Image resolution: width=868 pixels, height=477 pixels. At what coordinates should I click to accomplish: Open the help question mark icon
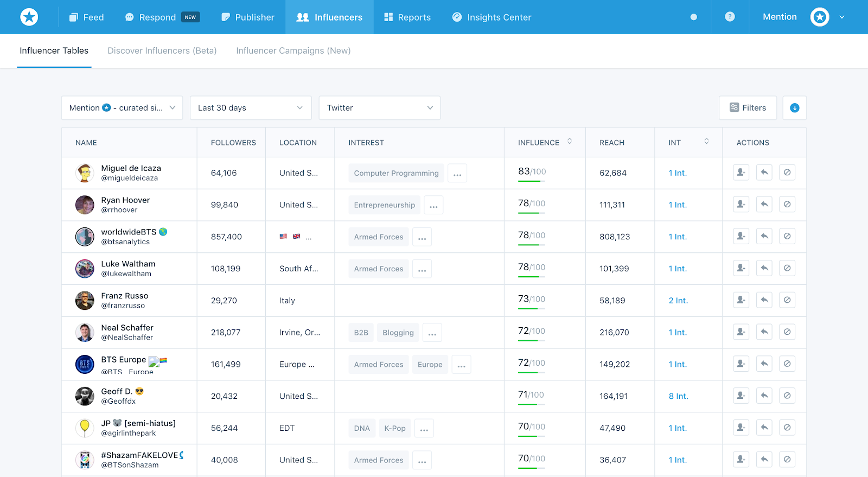point(730,17)
